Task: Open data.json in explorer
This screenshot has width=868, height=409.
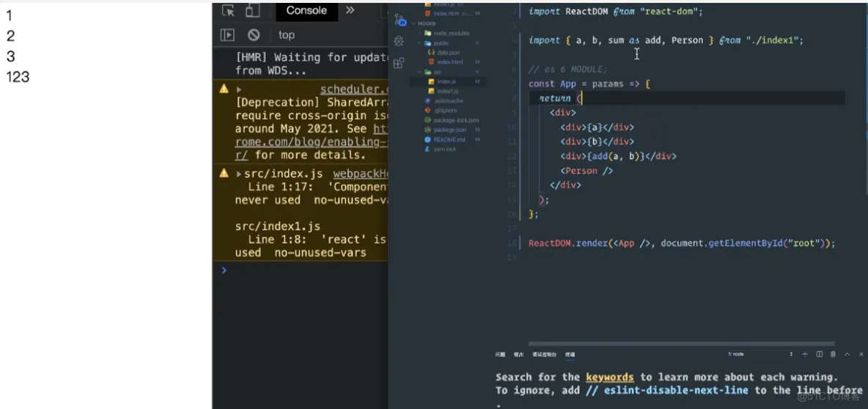Action: click(448, 53)
